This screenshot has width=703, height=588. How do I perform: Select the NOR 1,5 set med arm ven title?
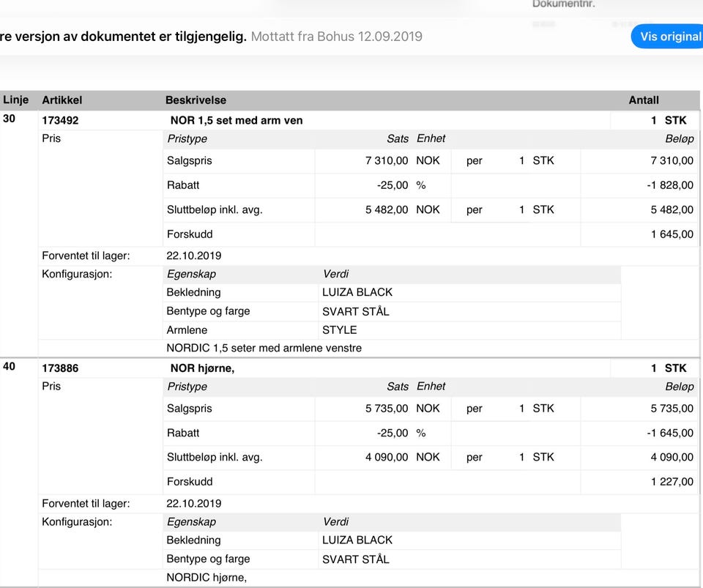[237, 120]
